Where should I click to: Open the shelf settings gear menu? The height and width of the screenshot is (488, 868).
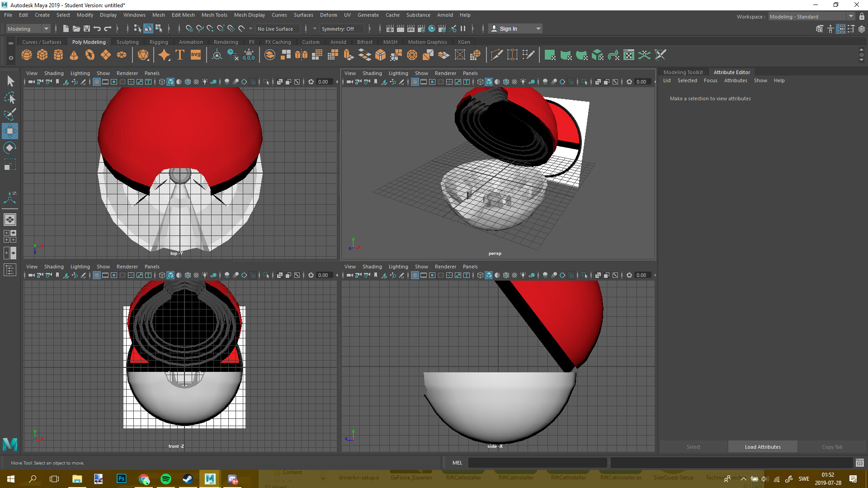pyautogui.click(x=11, y=58)
